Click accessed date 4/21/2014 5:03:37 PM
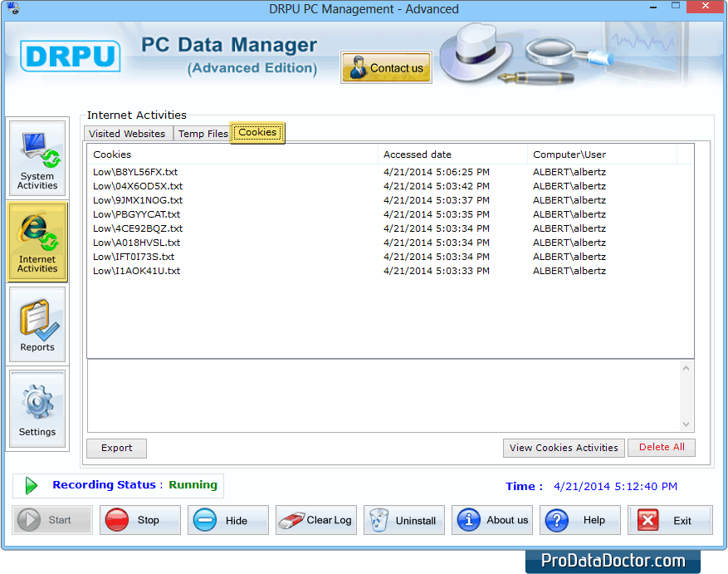This screenshot has height=574, width=728. tap(437, 200)
